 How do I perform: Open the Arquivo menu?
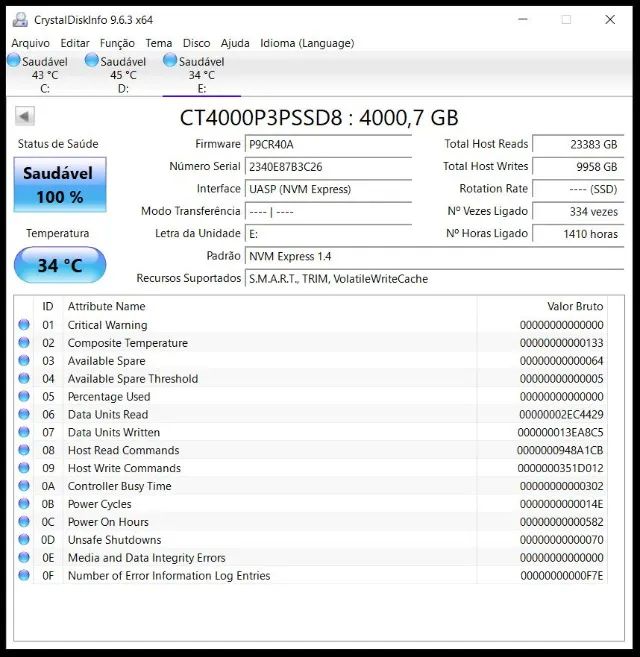(30, 43)
